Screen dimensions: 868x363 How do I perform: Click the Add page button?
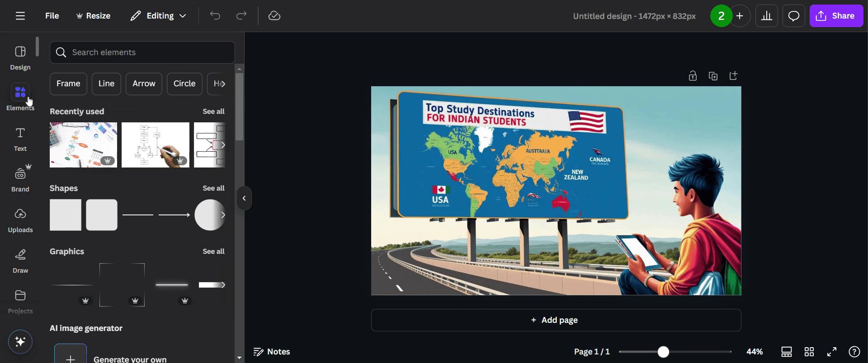[x=556, y=320]
